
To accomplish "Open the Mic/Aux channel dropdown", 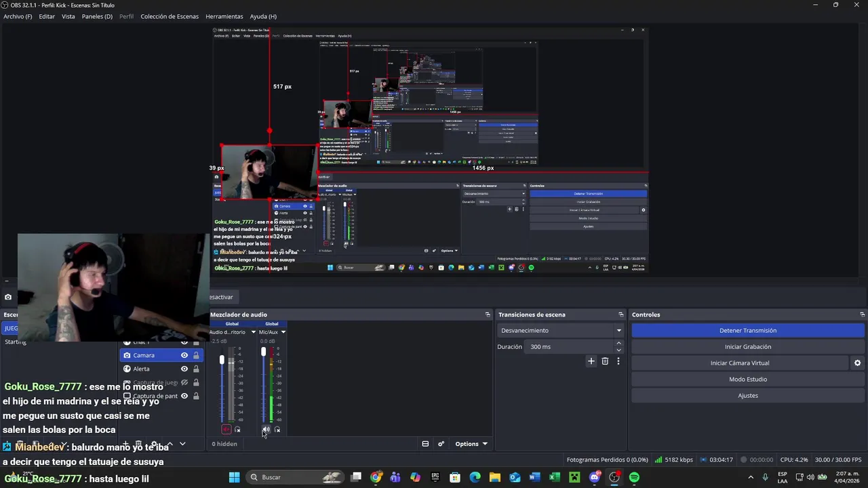I will pyautogui.click(x=283, y=332).
